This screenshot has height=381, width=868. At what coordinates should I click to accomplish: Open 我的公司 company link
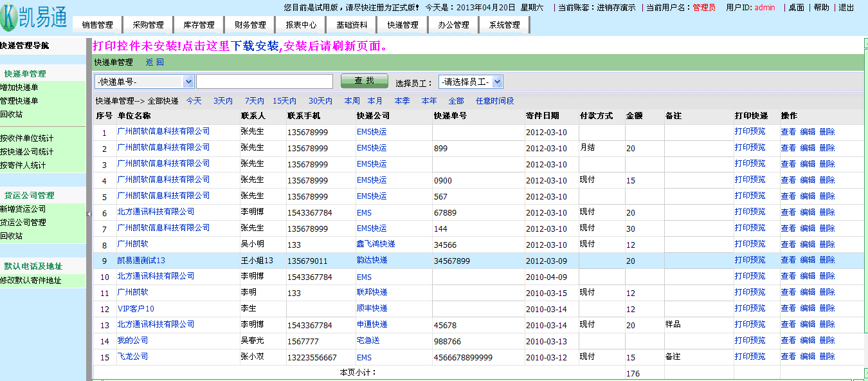coord(132,340)
